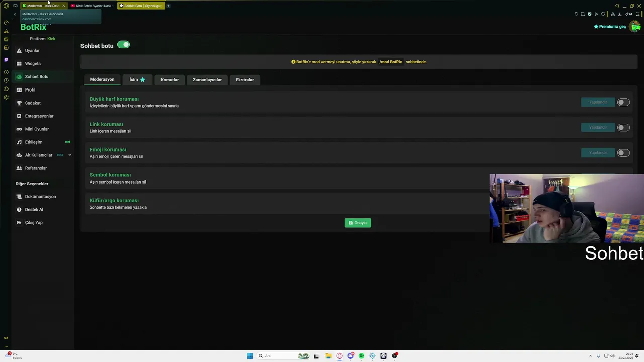Click the Küfür/argo koruması heading
Screen dimensions: 644x362
click(x=114, y=200)
